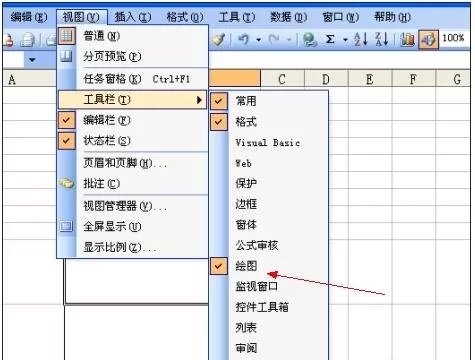Open 页眉和页脚(H)... dialog
Screen dimensions: 475x360
133,163
